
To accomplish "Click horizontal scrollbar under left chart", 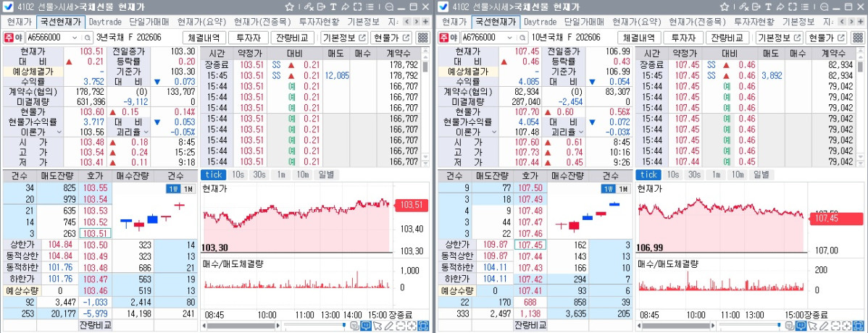I will [239, 326].
